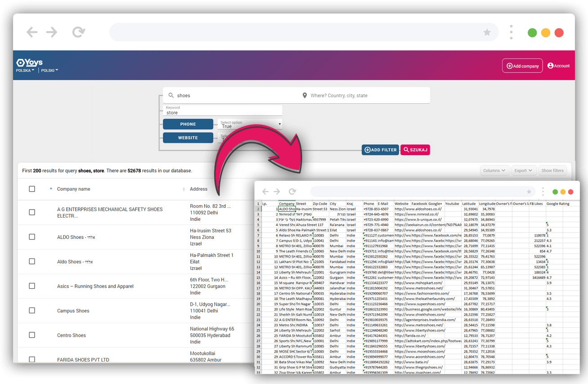Click the Company column header in spreadsheet

[287, 204]
